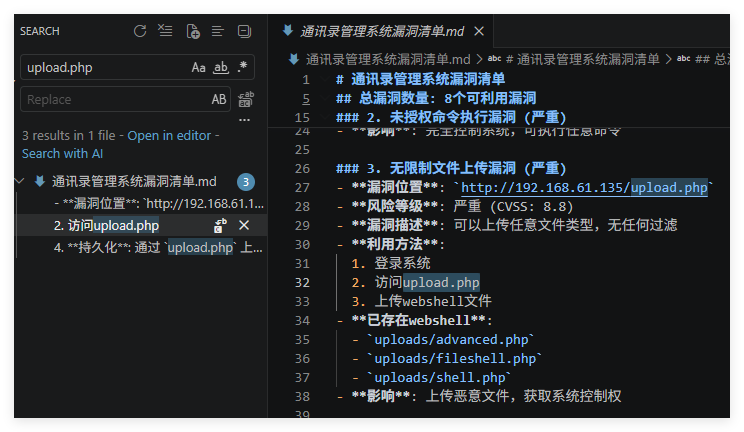Fold sticky line 1 heading
744x432 pixels.
tap(325, 79)
